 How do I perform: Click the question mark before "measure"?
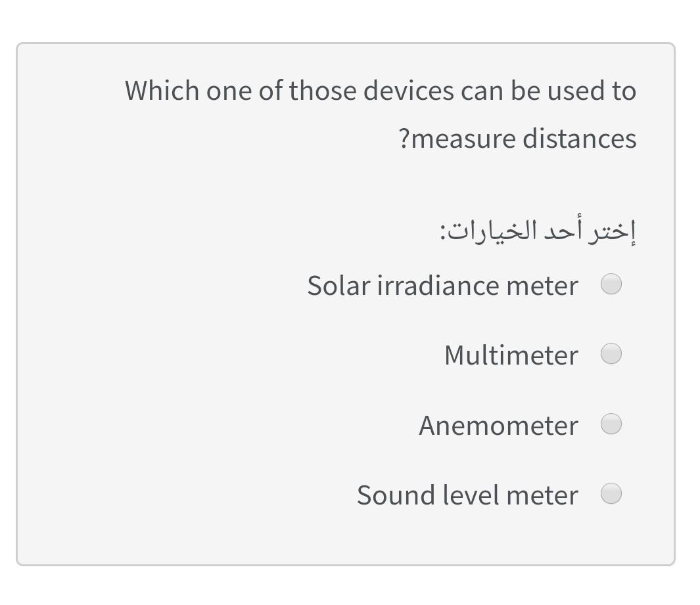pos(404,139)
